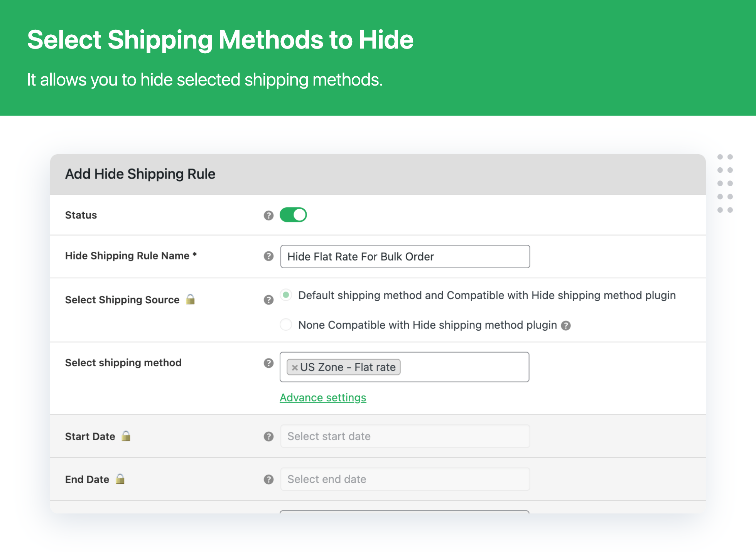Click the Select end date field
Image resolution: width=756 pixels, height=552 pixels.
[x=405, y=479]
